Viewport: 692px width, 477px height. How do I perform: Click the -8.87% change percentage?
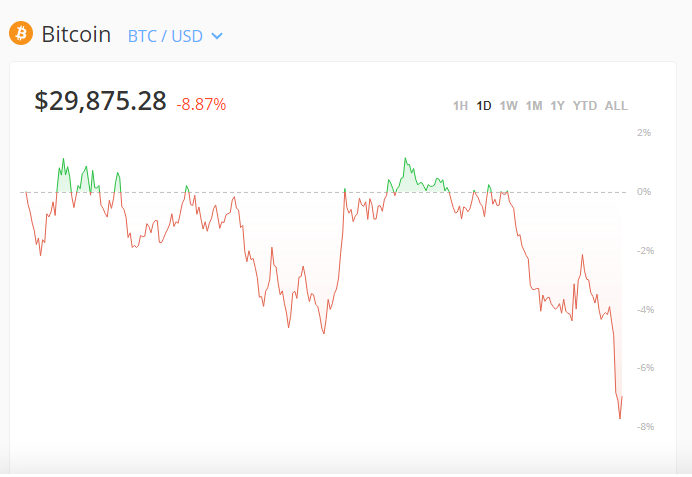pos(201,105)
